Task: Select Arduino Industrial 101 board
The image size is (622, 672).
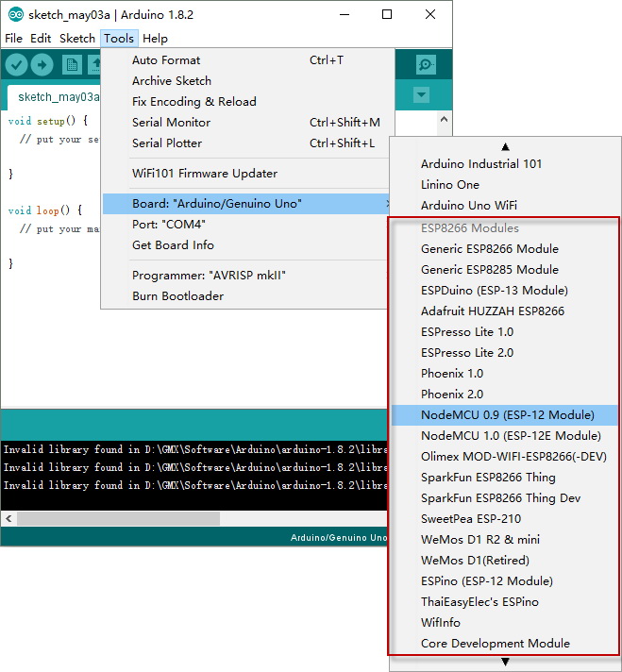Action: [505, 163]
